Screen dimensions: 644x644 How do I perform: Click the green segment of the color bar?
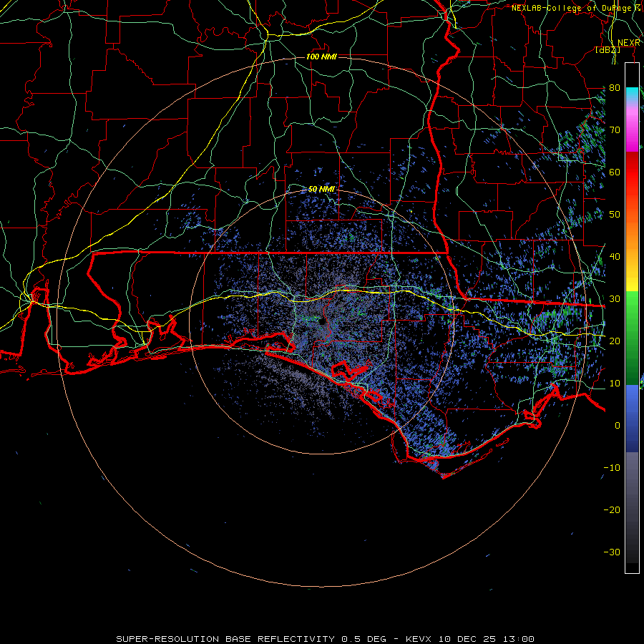coord(632,338)
